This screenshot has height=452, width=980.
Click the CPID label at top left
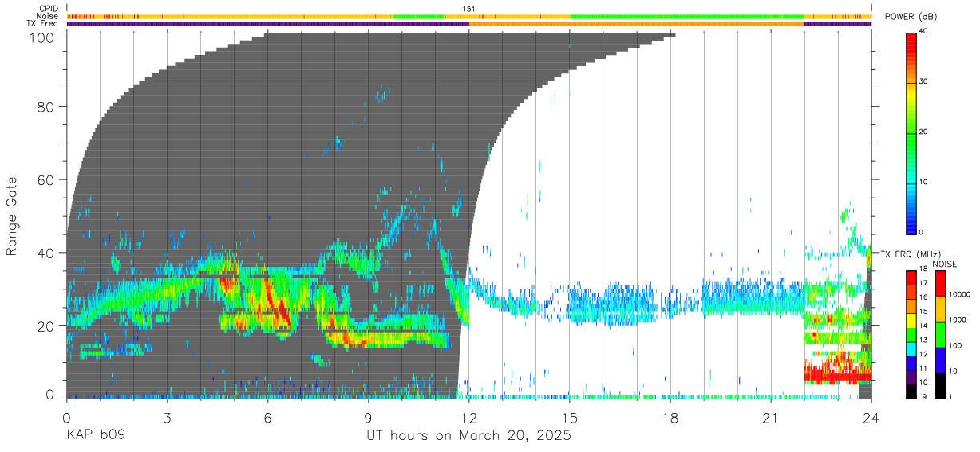click(47, 9)
